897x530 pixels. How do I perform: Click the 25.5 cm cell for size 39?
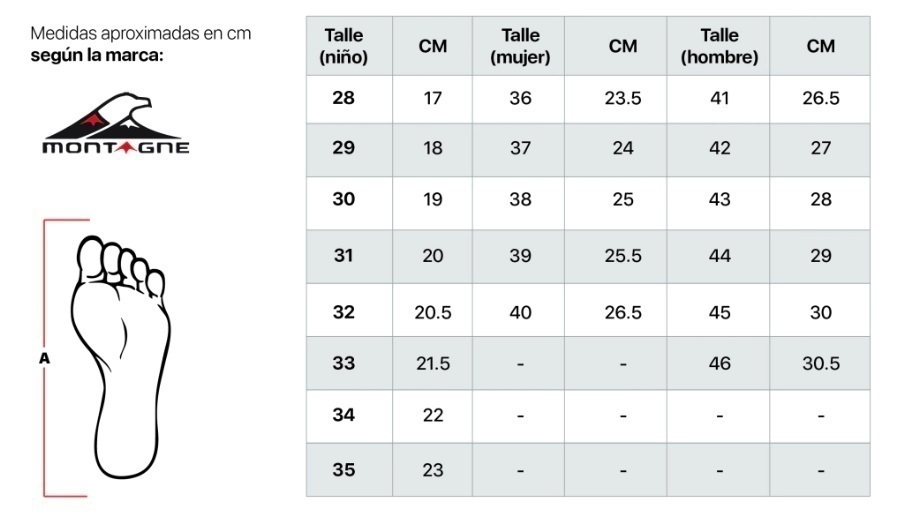622,255
